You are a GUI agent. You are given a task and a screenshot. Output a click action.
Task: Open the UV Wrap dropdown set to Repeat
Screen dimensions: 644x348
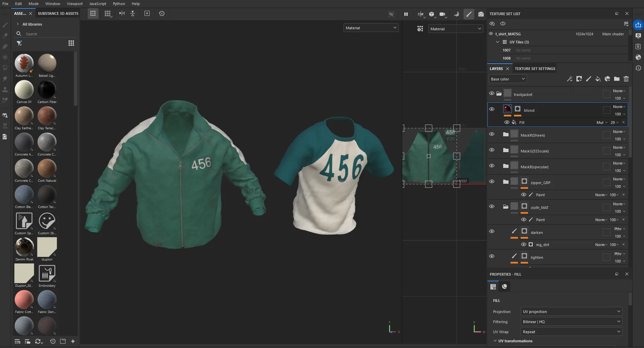tap(571, 332)
